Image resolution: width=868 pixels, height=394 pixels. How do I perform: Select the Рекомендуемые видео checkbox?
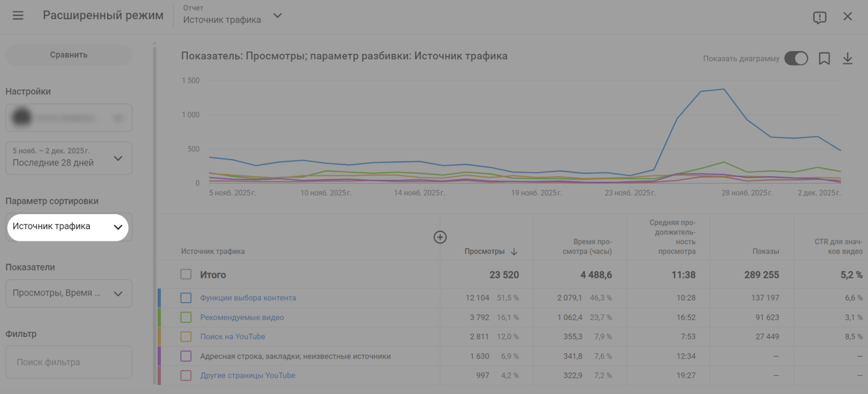click(x=186, y=317)
